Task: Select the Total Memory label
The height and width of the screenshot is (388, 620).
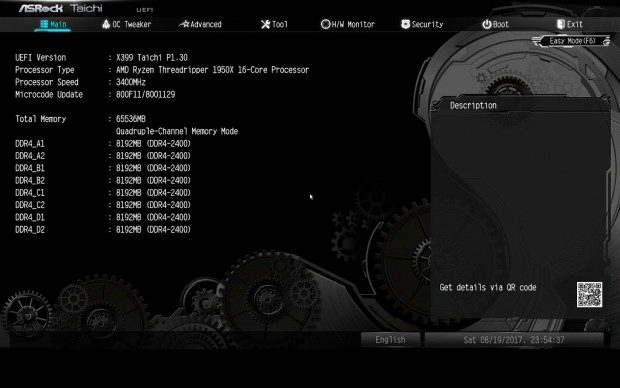Action: 40,119
